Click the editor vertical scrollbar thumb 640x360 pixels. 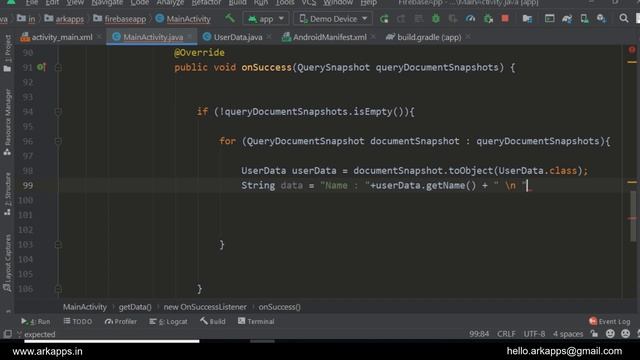click(632, 216)
